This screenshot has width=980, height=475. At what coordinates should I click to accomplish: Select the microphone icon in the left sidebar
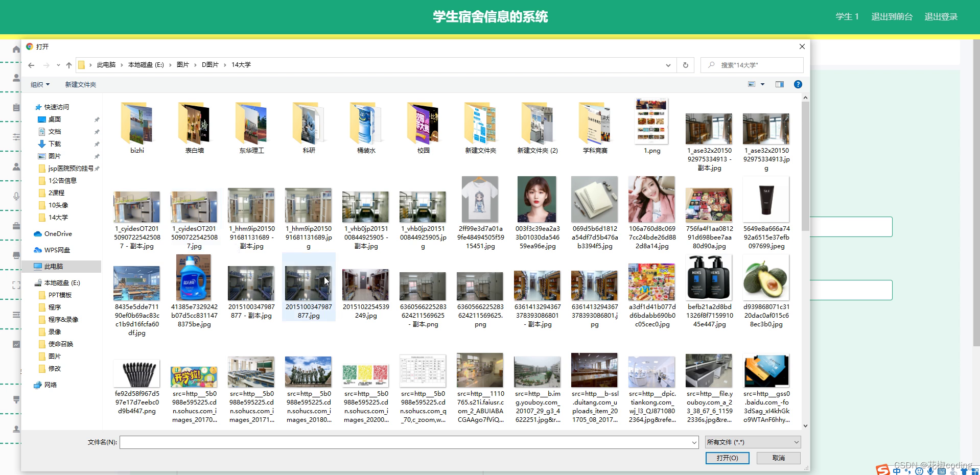[15, 196]
